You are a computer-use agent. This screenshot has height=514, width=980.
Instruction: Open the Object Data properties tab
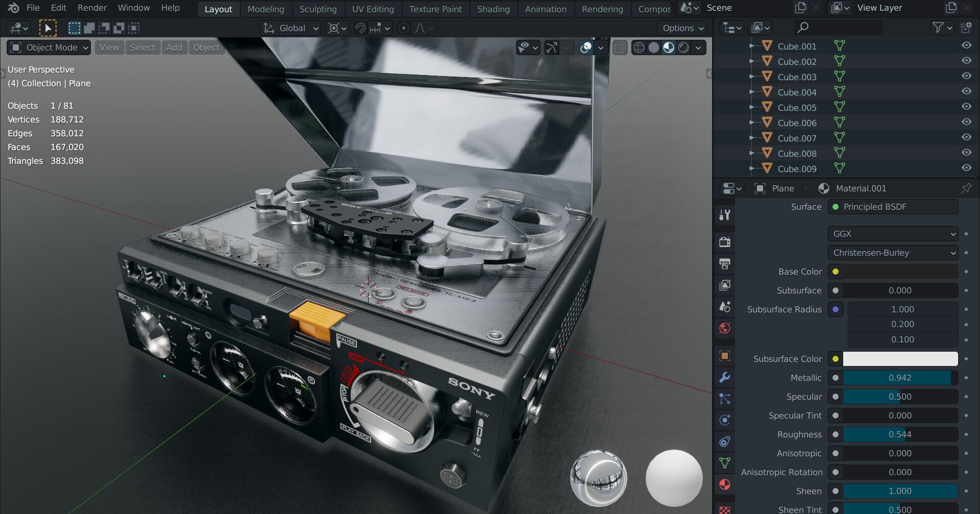(724, 463)
